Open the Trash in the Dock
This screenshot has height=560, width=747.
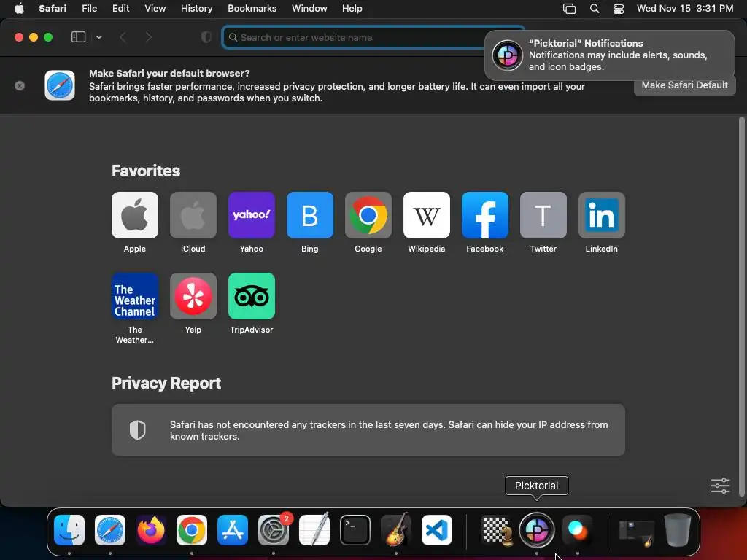(x=678, y=530)
